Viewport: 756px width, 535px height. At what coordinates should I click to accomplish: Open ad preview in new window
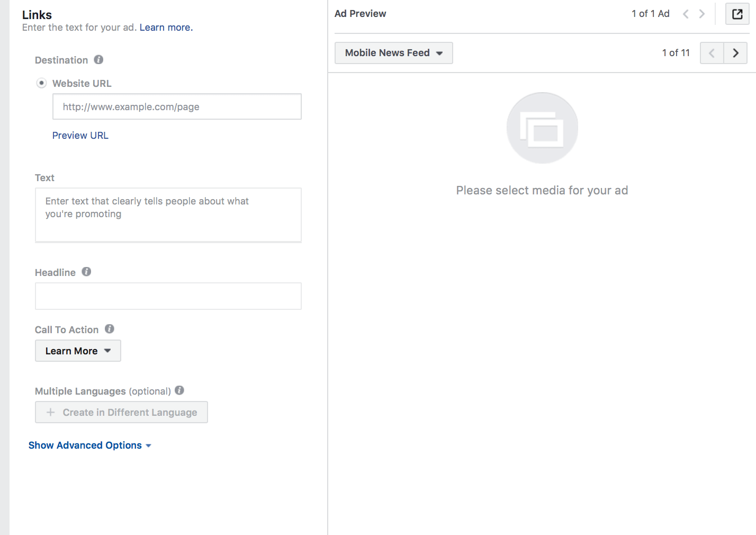(737, 14)
